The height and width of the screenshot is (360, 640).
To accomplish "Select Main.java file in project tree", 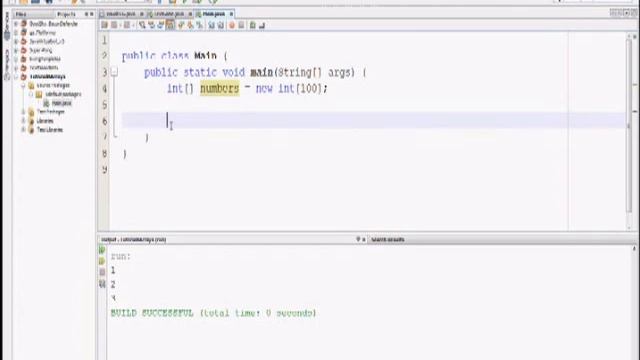I will coord(61,103).
